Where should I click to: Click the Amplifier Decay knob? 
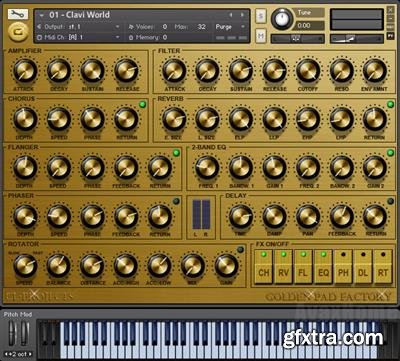(59, 71)
